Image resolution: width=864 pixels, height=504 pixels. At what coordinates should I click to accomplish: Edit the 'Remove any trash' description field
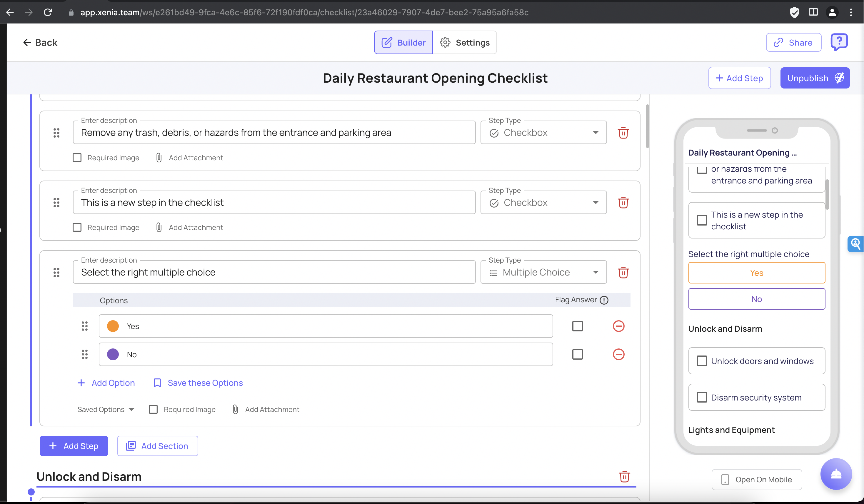pyautogui.click(x=274, y=133)
